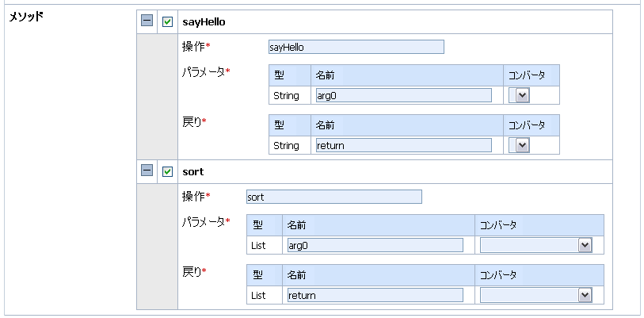This screenshot has height=318, width=644.
Task: Click the sayHello operation name field
Action: click(x=356, y=47)
